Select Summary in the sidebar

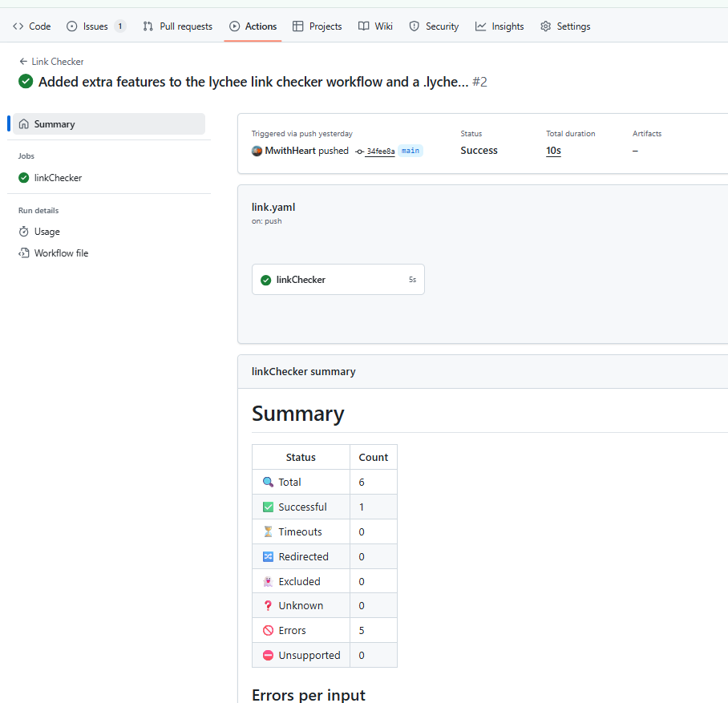coord(109,124)
